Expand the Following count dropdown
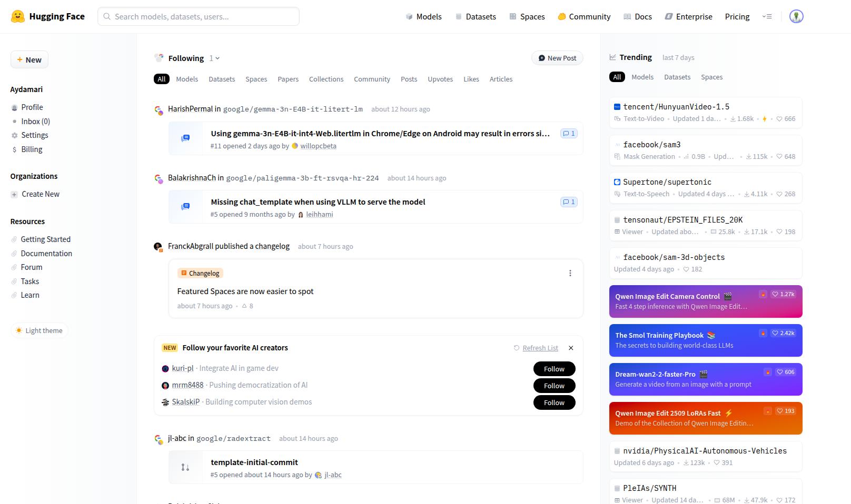The image size is (851, 504). coord(214,58)
